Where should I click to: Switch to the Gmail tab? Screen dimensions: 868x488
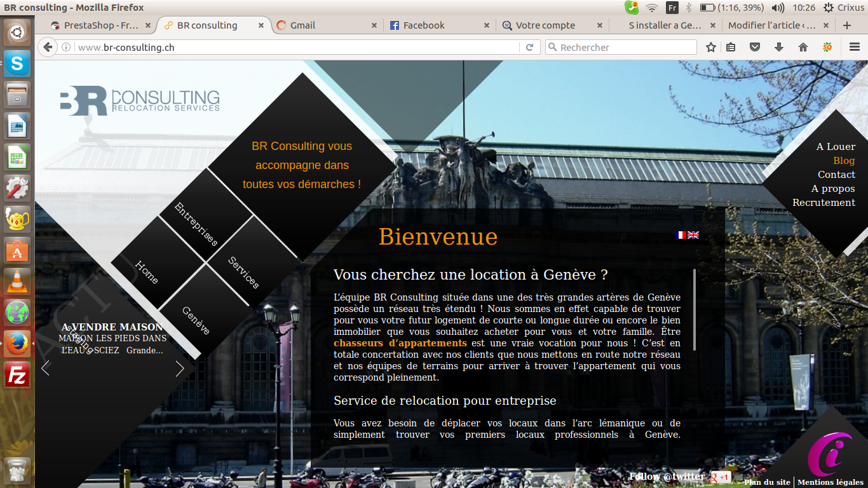(x=302, y=25)
